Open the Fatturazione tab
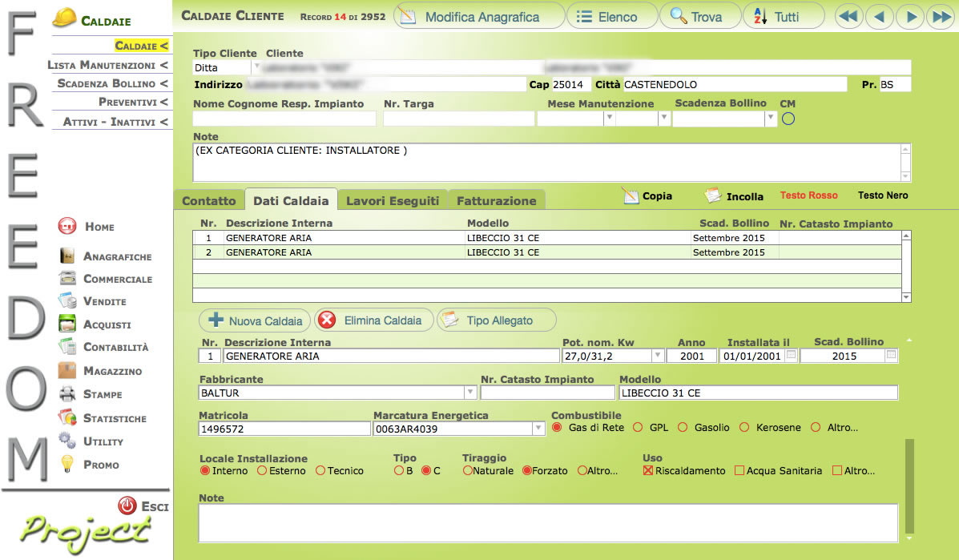Image resolution: width=959 pixels, height=560 pixels. tap(497, 201)
